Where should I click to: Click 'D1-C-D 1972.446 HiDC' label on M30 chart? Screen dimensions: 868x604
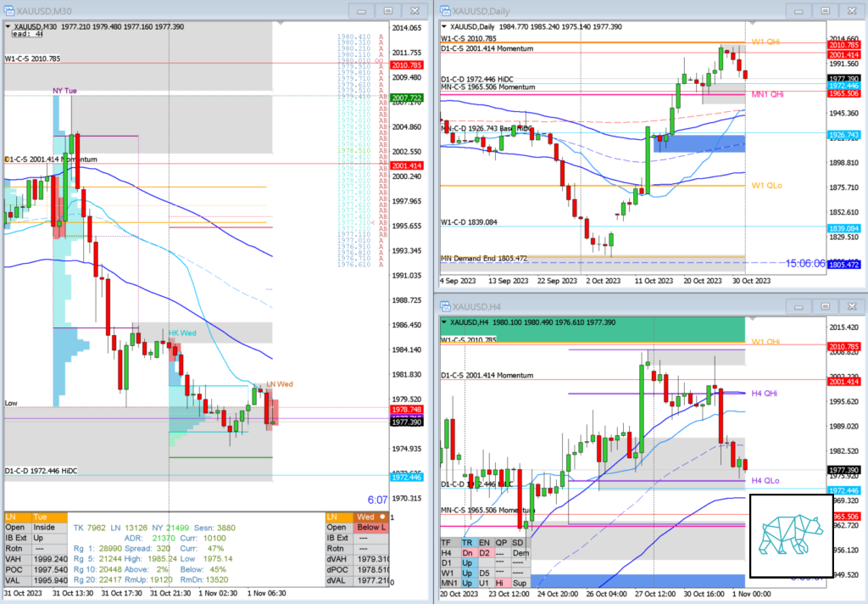(41, 471)
